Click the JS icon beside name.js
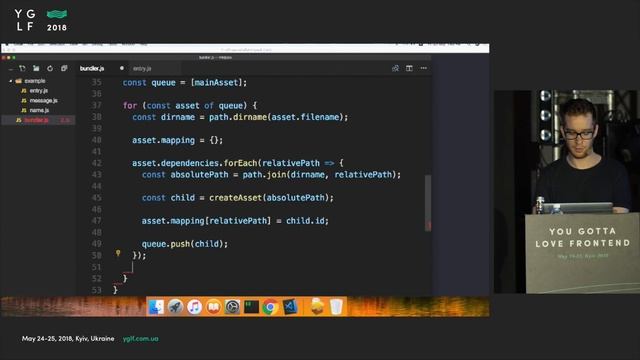This screenshot has height=360, width=640. 24,110
